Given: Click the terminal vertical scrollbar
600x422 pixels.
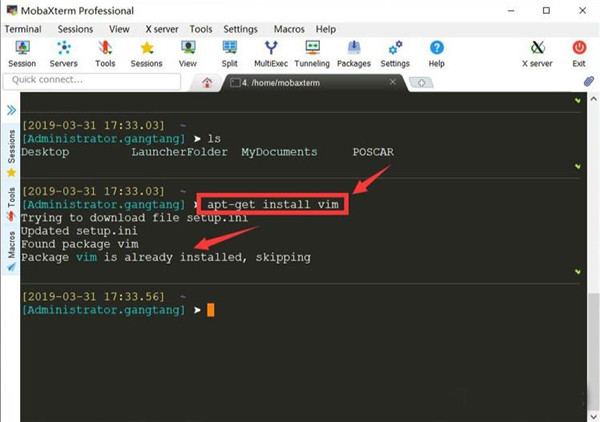Looking at the screenshot, I should (x=593, y=256).
